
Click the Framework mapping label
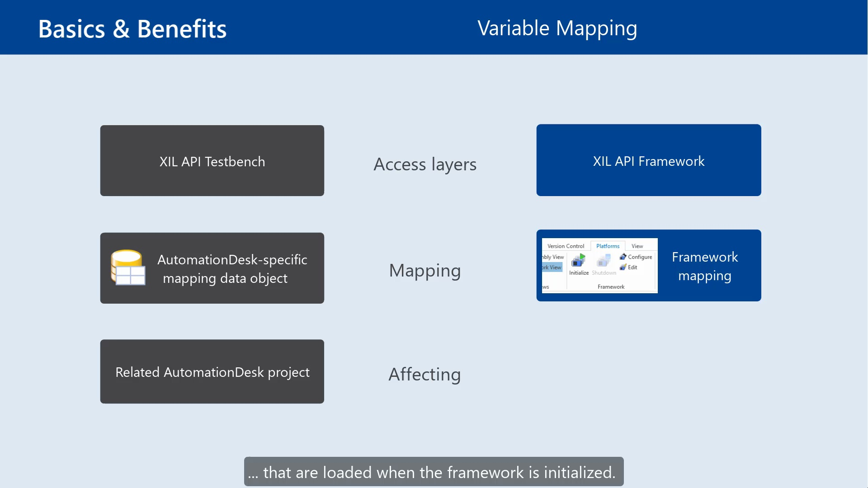click(x=705, y=266)
